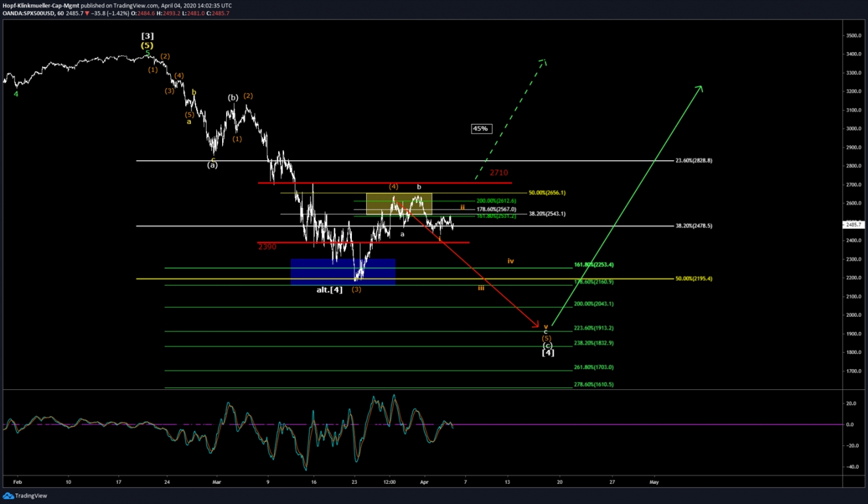Click the Mar date on time axis
868x504 pixels.
[216, 482]
